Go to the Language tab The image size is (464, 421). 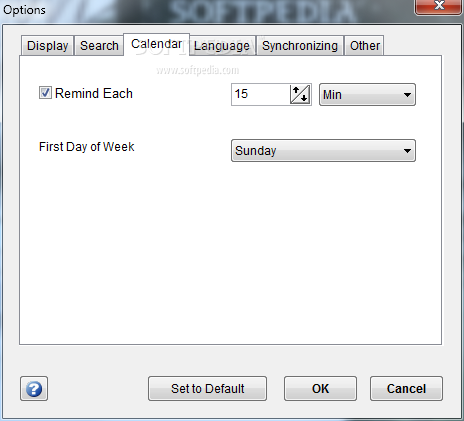tap(222, 45)
